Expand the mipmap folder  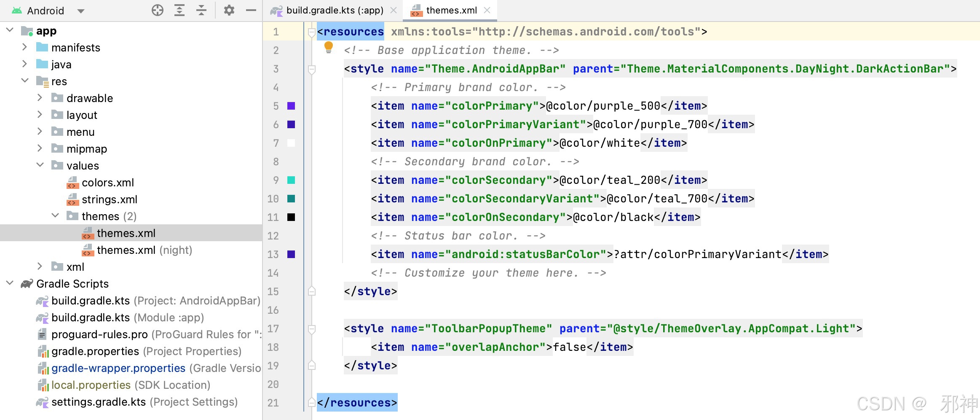pyautogui.click(x=40, y=148)
